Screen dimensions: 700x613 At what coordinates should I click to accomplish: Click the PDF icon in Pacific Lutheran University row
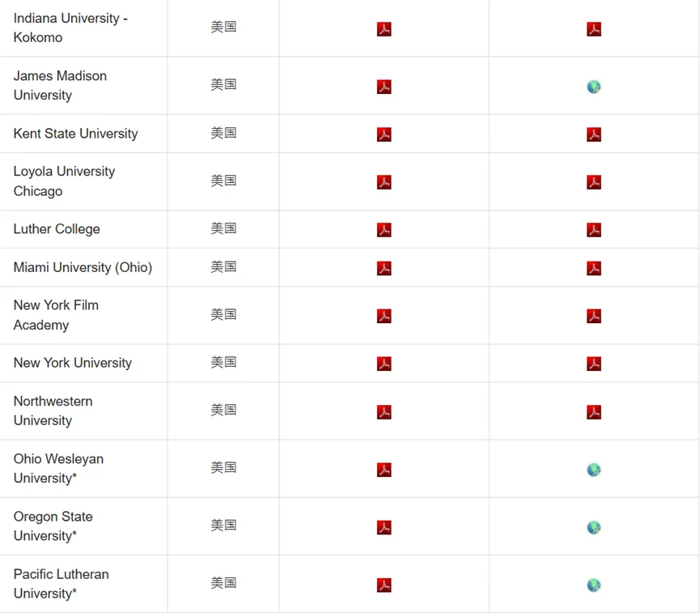tap(384, 585)
